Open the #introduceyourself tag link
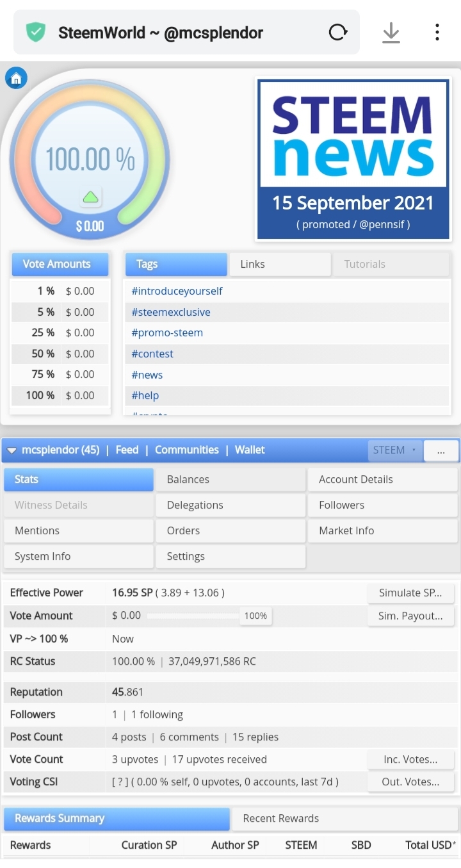461x868 pixels. 177,291
